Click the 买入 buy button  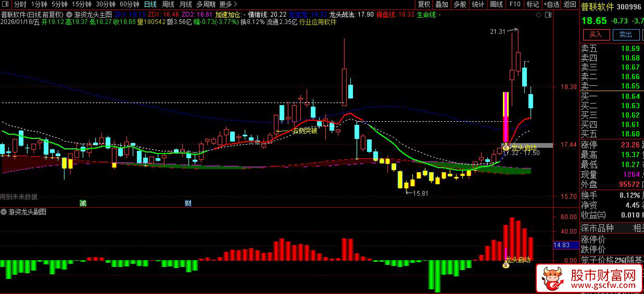[596, 35]
